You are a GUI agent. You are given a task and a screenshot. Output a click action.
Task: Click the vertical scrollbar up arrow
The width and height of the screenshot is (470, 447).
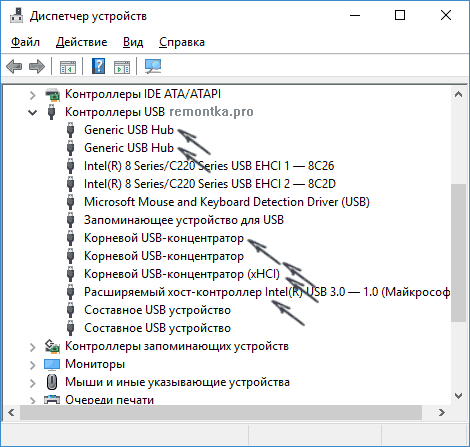(459, 95)
